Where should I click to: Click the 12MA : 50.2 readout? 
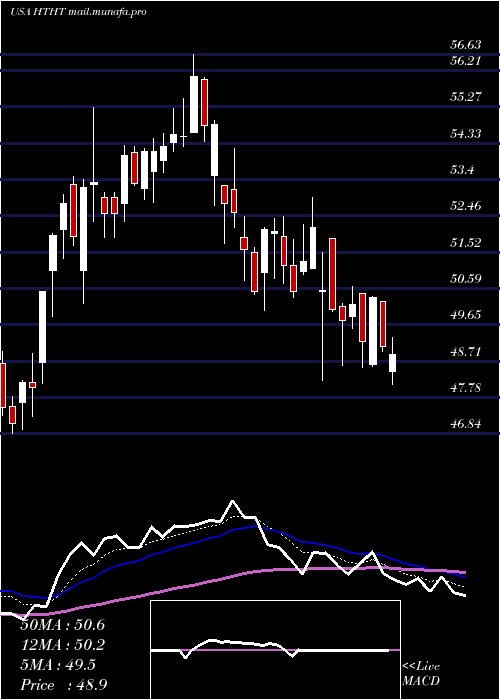coord(62,645)
